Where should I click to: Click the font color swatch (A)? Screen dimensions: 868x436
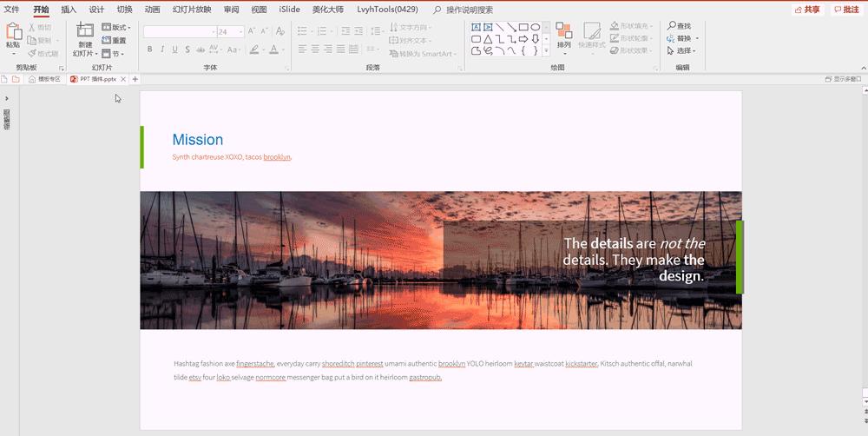pos(273,50)
